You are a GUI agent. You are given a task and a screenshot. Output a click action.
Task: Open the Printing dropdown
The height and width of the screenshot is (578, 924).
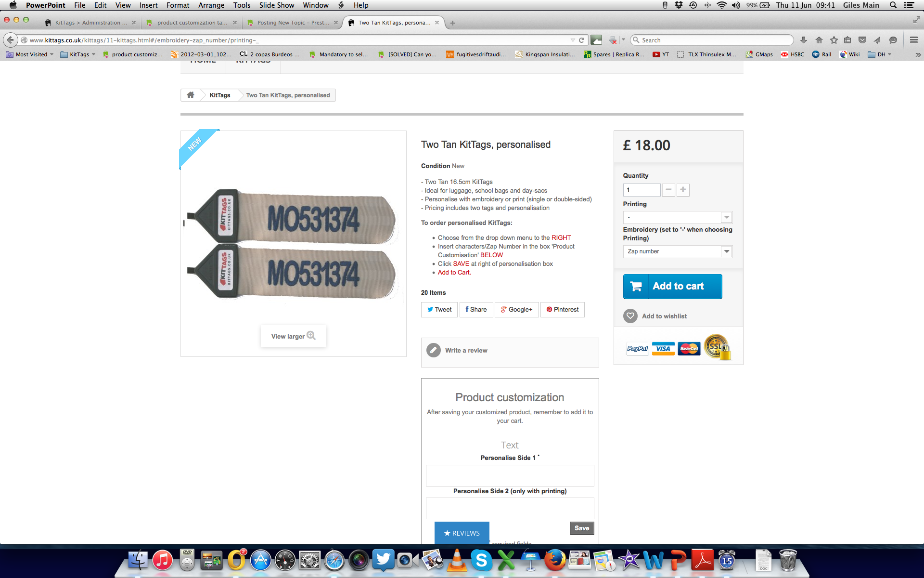pos(678,217)
